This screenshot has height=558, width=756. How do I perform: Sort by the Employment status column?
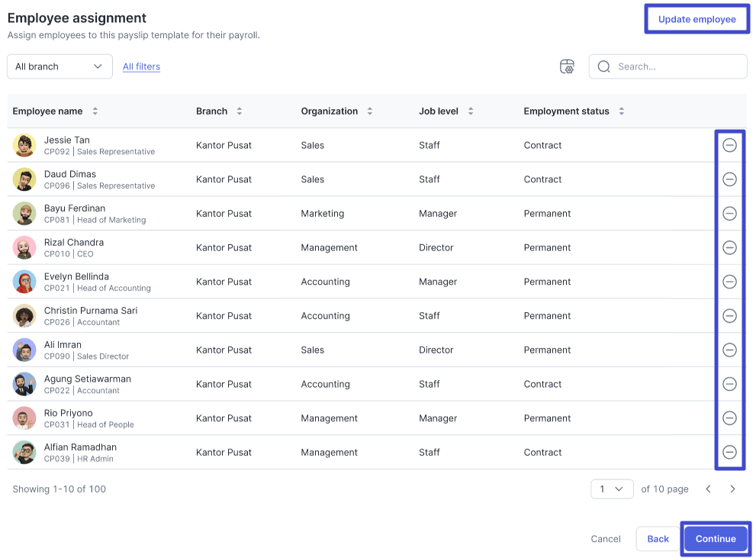click(622, 111)
